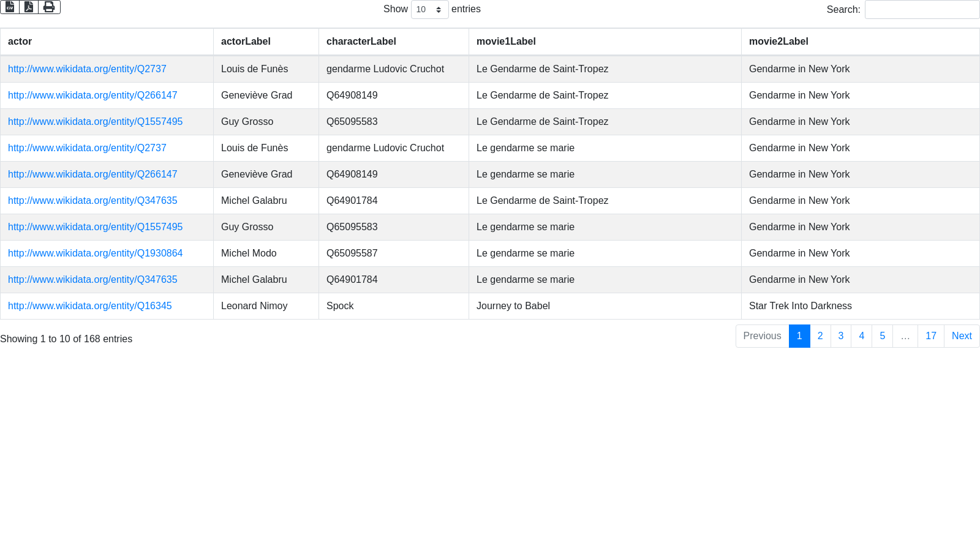Open Q266147 link in the Le gendarme se marie row
980x551 pixels.
[x=92, y=174]
